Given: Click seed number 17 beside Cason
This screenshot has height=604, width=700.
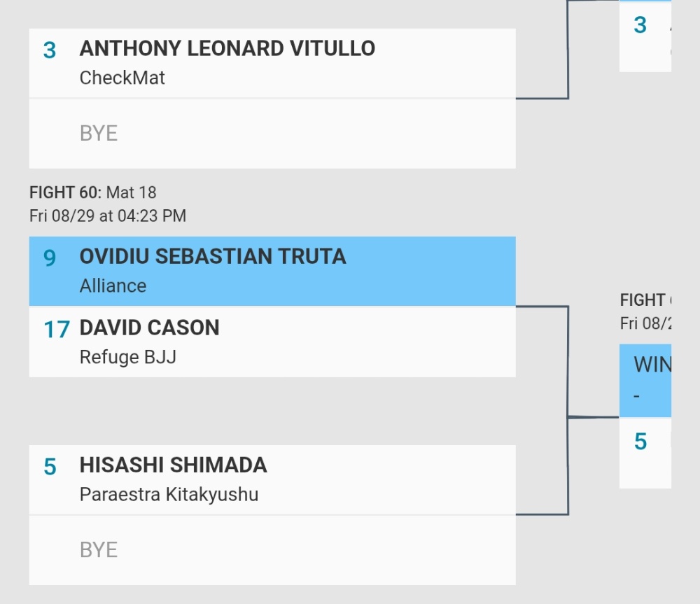Looking at the screenshot, I should click(x=56, y=330).
